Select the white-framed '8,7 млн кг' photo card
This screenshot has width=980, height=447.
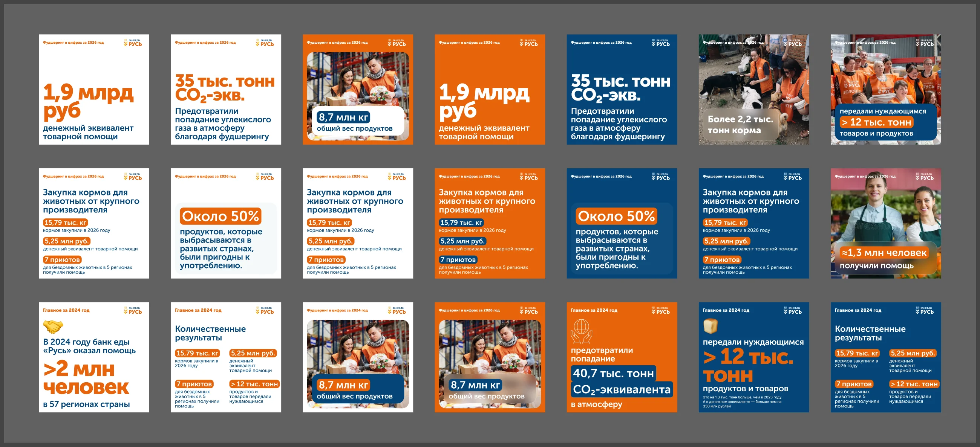click(358, 357)
